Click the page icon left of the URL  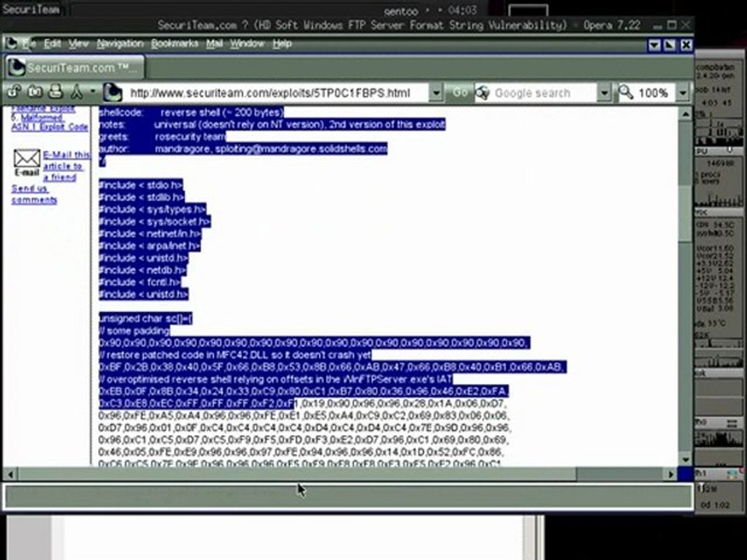[112, 93]
